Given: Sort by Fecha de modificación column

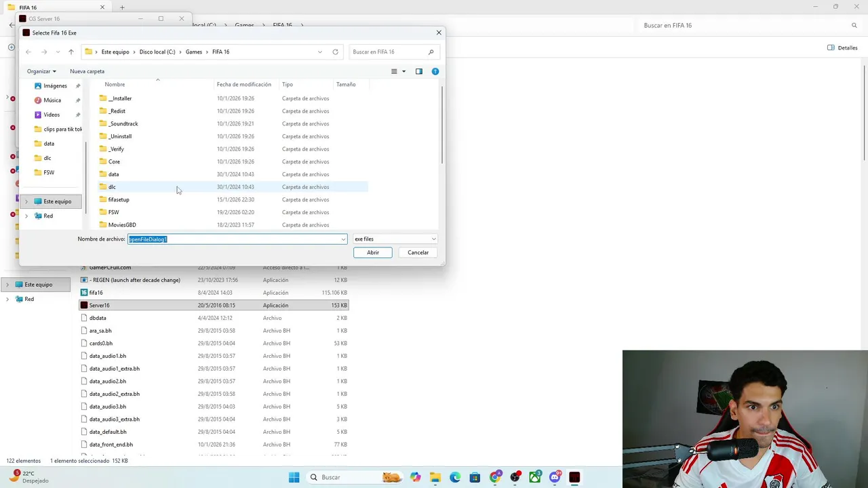Looking at the screenshot, I should click(x=244, y=84).
